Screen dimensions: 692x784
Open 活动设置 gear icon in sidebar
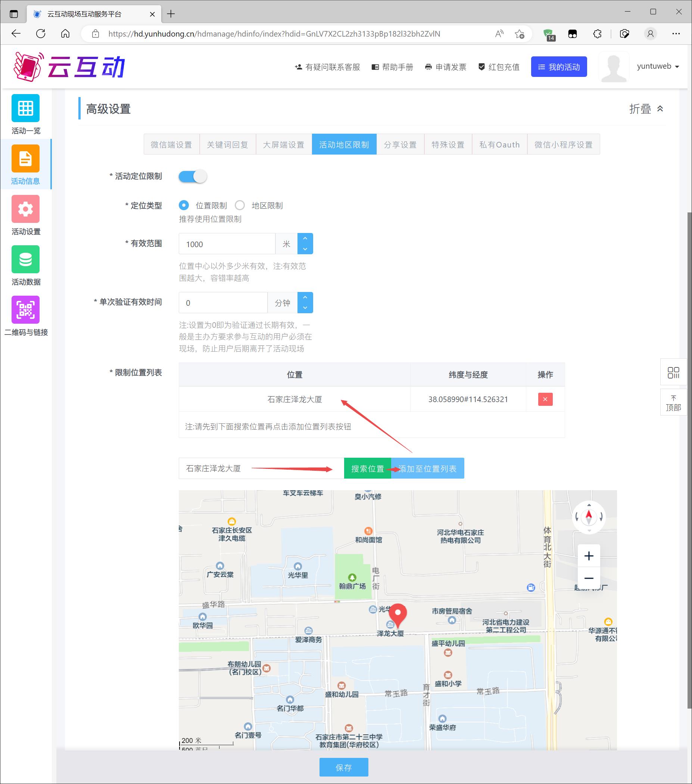(x=25, y=209)
